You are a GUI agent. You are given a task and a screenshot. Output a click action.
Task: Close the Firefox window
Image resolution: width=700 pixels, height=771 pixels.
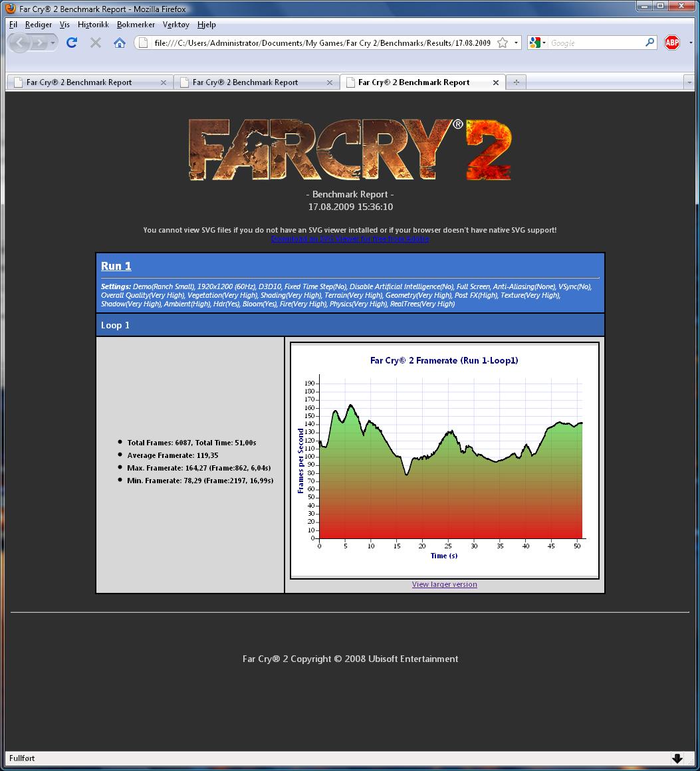[682, 6]
